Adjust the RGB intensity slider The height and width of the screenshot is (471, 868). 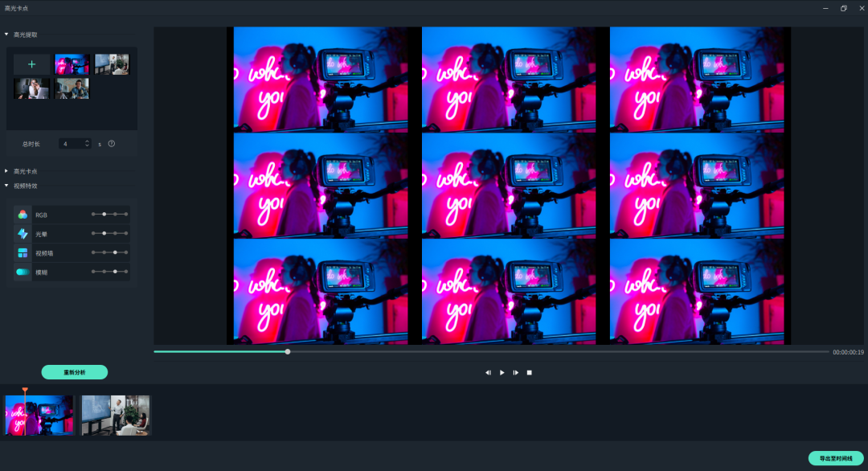click(104, 215)
